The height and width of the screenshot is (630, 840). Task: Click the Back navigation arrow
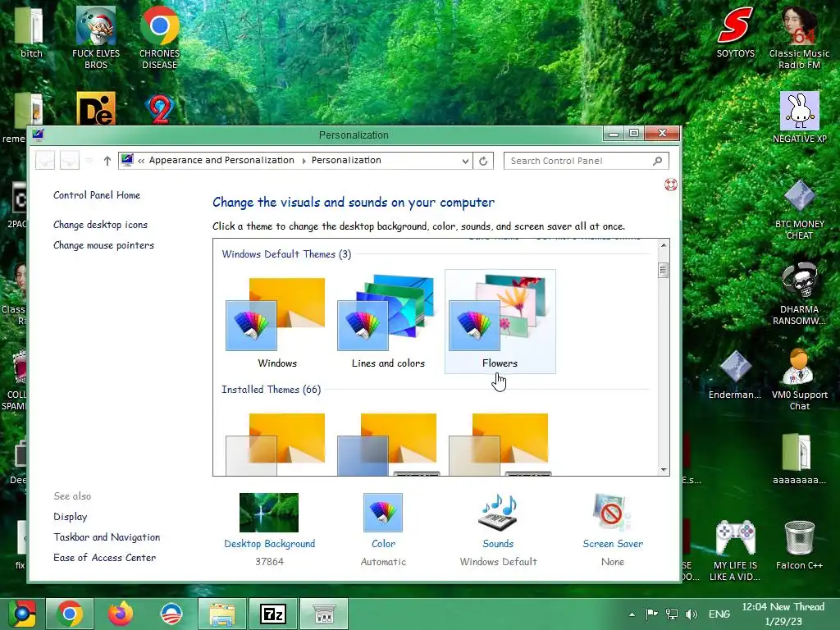click(45, 160)
